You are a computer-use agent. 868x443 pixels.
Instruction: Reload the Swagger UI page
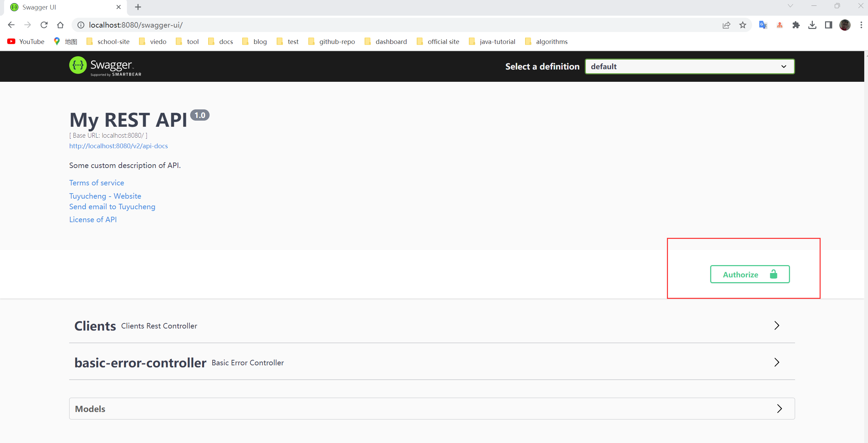click(44, 25)
